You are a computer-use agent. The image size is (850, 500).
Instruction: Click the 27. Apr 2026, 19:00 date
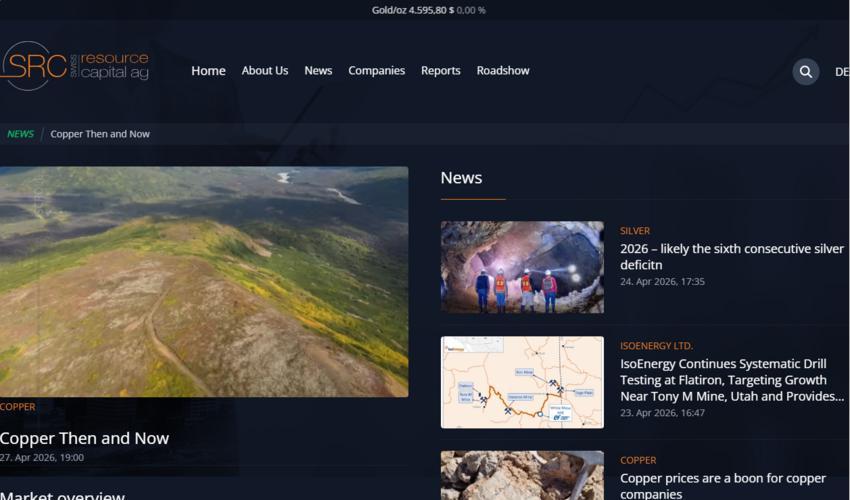(x=42, y=458)
